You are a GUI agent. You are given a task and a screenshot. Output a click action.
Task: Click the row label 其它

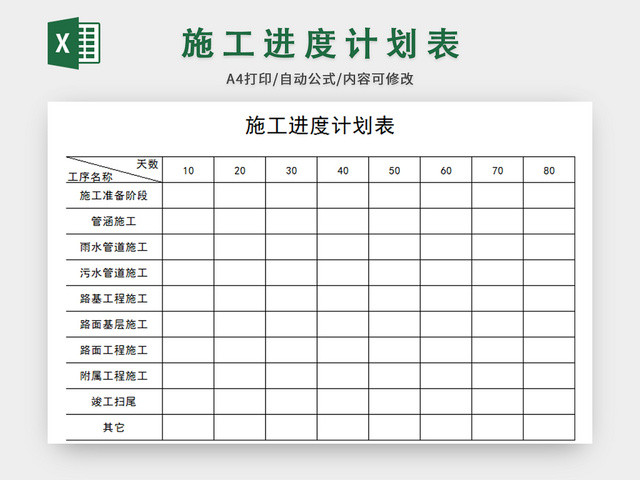[113, 427]
